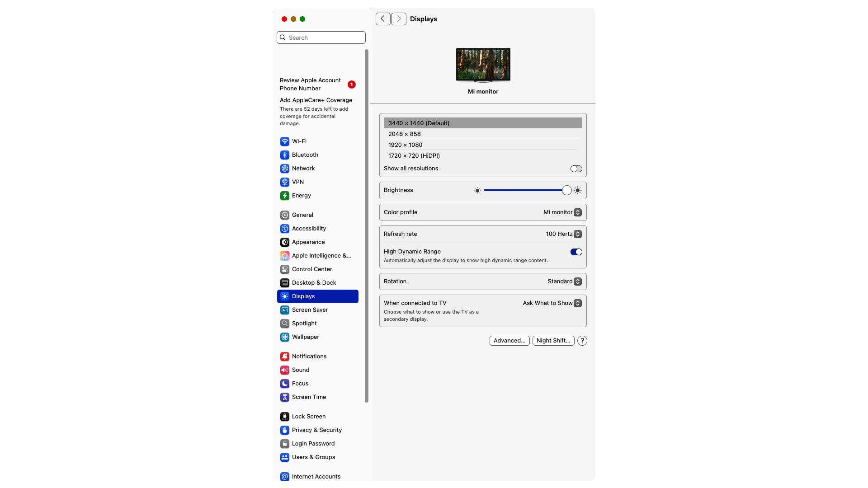The image size is (868, 488).
Task: Open Privacy & Security settings icon
Action: pyautogui.click(x=284, y=430)
